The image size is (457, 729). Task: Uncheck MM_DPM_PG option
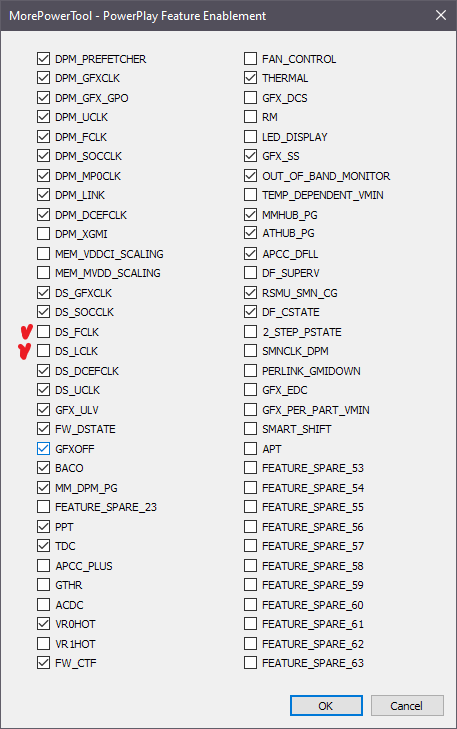(43, 488)
